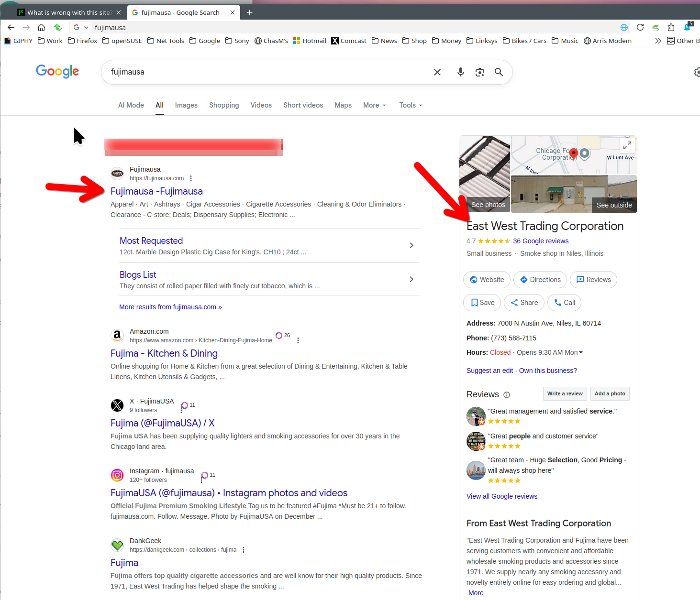
Task: Open the Comcast bookmark
Action: coord(349,41)
